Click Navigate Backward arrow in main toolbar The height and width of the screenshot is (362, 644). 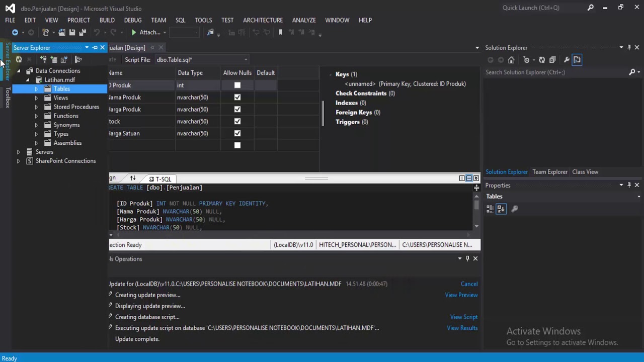[15, 32]
